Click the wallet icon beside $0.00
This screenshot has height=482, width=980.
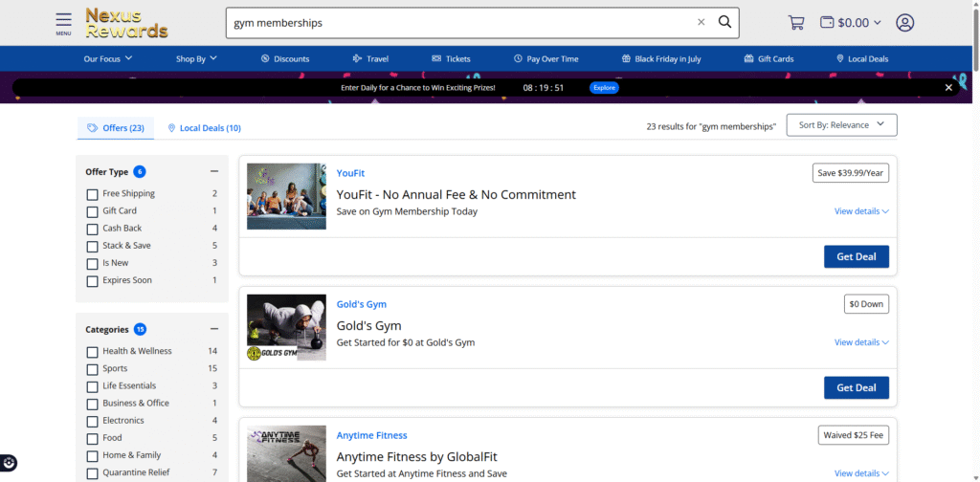pyautogui.click(x=827, y=23)
